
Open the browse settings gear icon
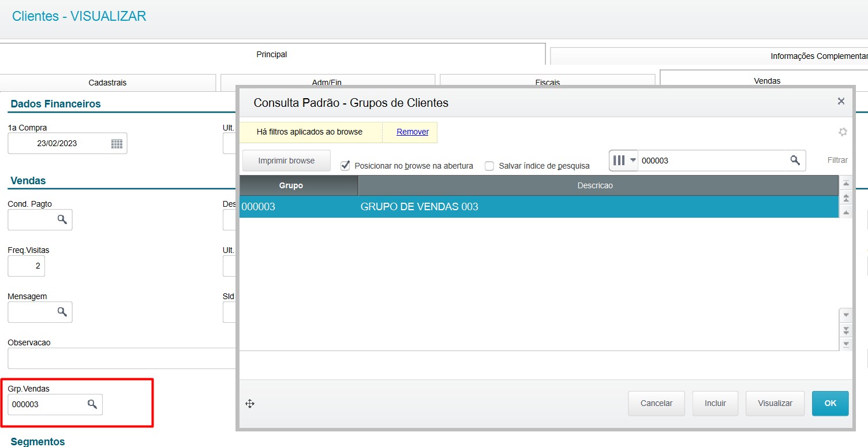[x=843, y=132]
